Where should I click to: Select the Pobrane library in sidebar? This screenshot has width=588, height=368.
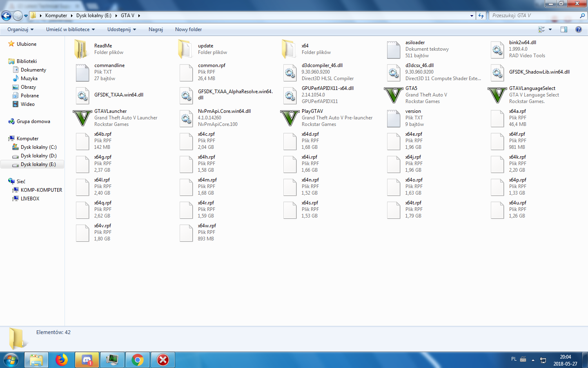[x=30, y=96]
